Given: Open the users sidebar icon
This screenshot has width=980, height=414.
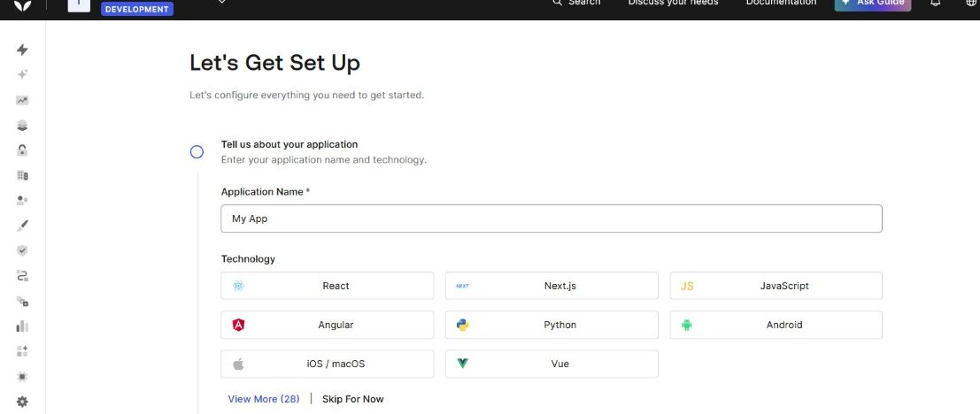Looking at the screenshot, I should (22, 201).
